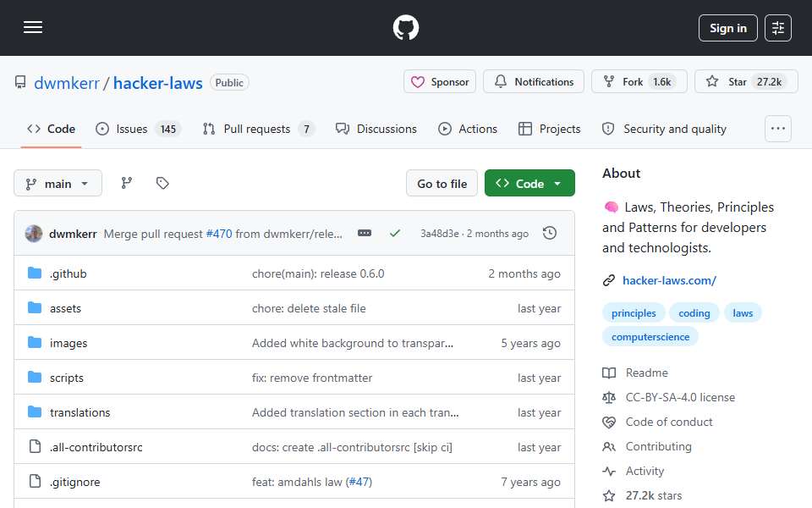The width and height of the screenshot is (812, 508).
Task: Open the Actions tab
Action: point(468,129)
